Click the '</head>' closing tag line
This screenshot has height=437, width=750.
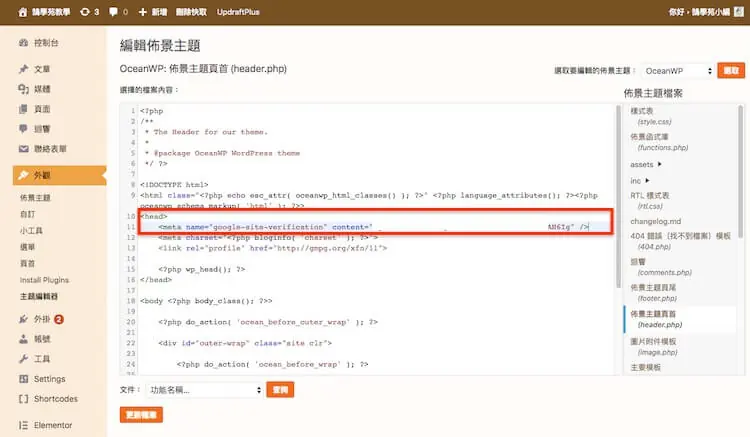click(156, 280)
